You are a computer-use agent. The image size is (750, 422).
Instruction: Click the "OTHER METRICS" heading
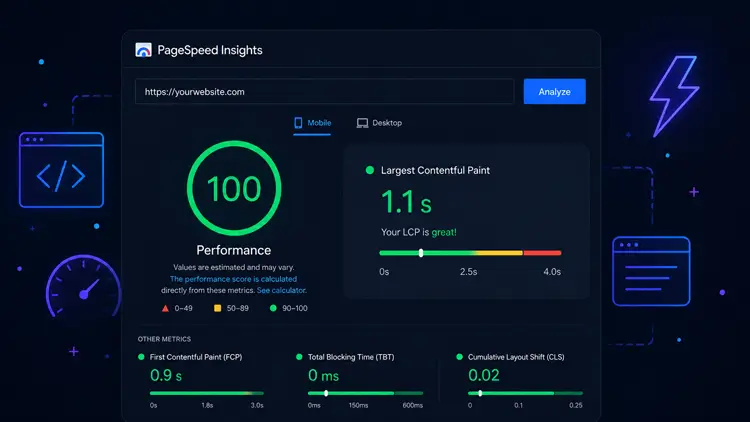pos(164,339)
